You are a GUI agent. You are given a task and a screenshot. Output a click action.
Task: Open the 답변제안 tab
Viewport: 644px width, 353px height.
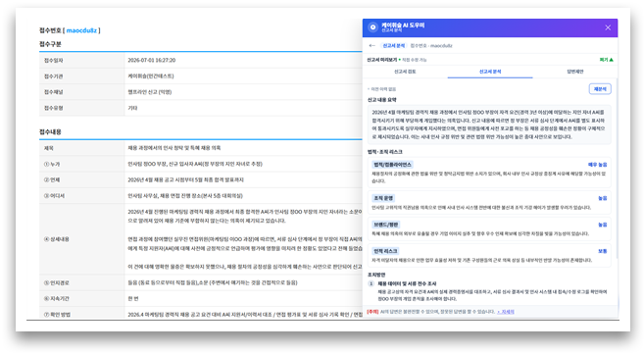coord(575,72)
